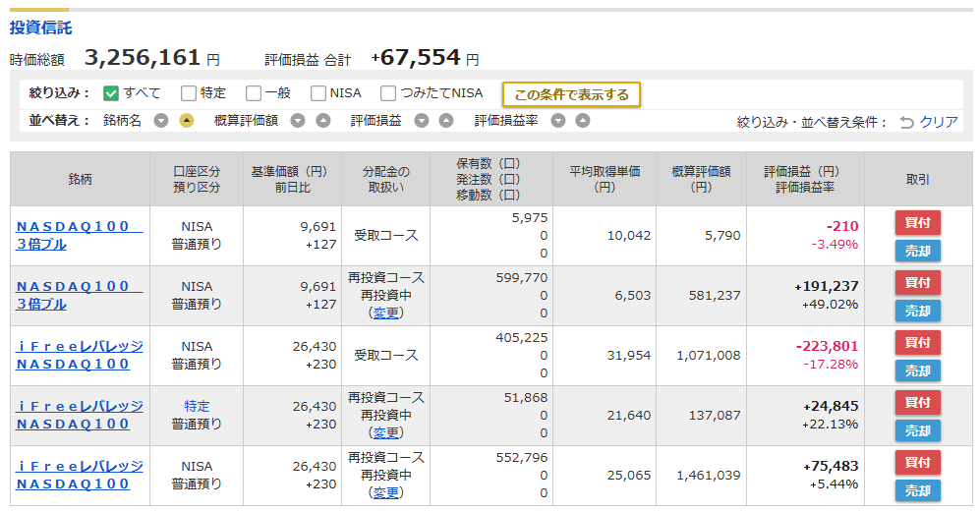The image size is (980, 512).
Task: Click the 銘柄 column header
Action: (80, 180)
